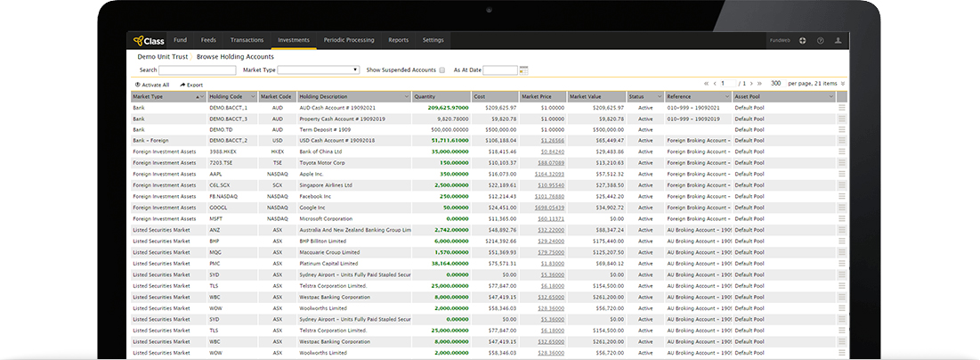The image size is (980, 360).
Task: Open the Market Type dropdown
Action: coord(318,70)
